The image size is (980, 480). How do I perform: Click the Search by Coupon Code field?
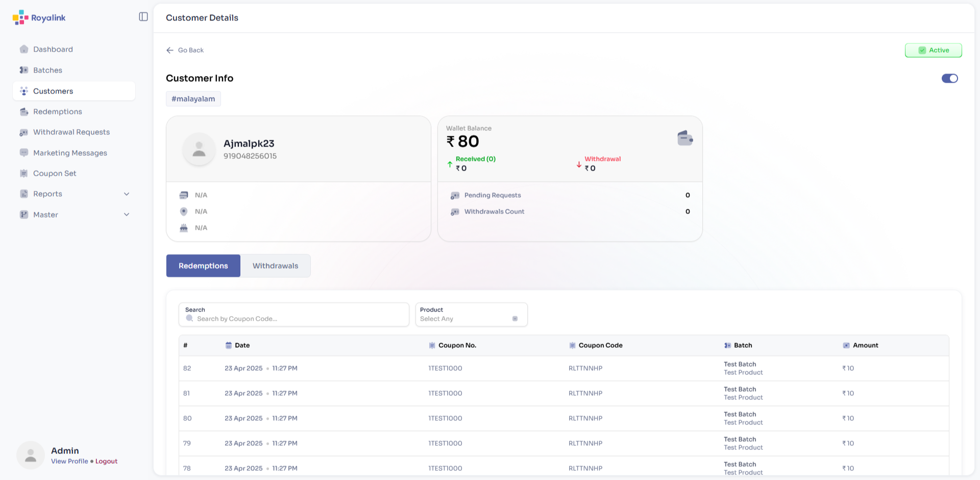tap(296, 319)
